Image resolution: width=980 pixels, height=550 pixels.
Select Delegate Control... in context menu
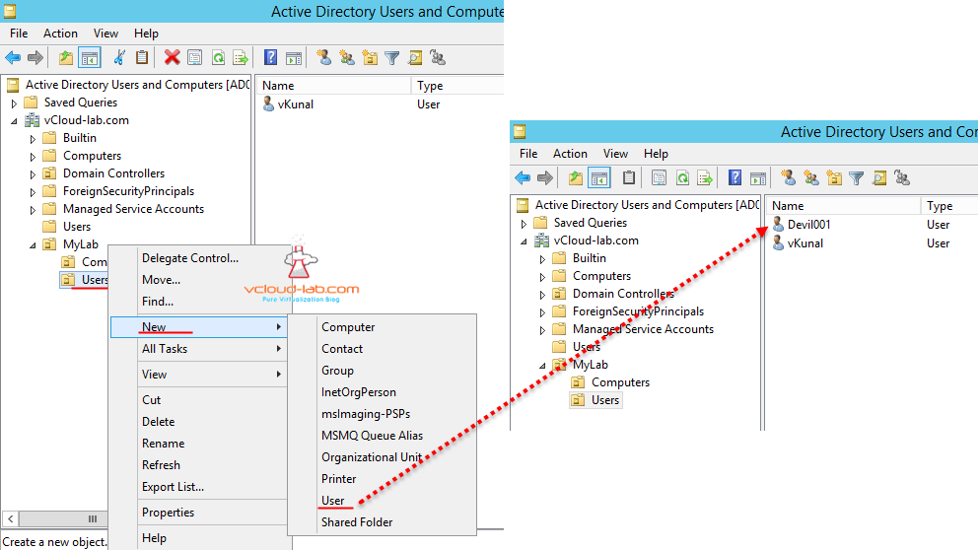[190, 258]
